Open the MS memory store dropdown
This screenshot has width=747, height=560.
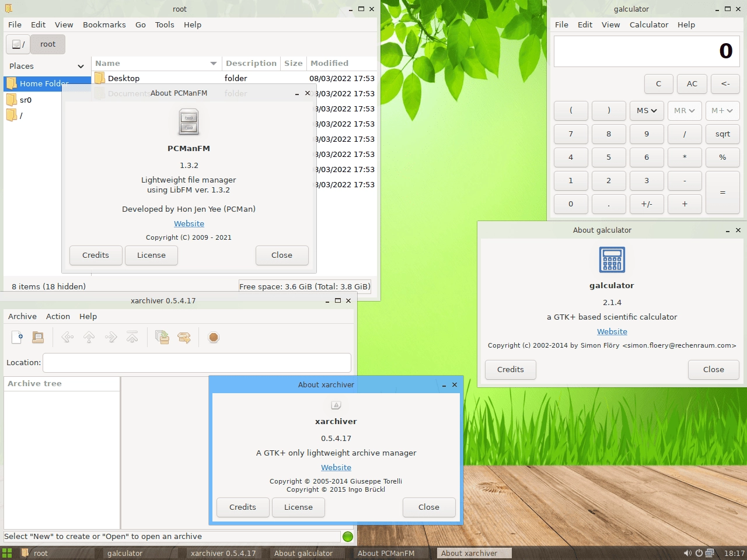(x=647, y=111)
